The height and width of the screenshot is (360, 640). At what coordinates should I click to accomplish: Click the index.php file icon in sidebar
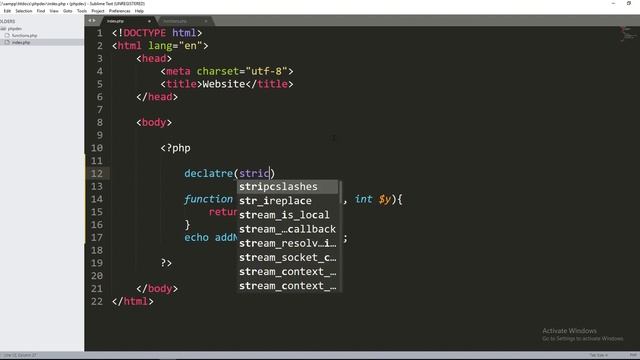(x=7, y=42)
